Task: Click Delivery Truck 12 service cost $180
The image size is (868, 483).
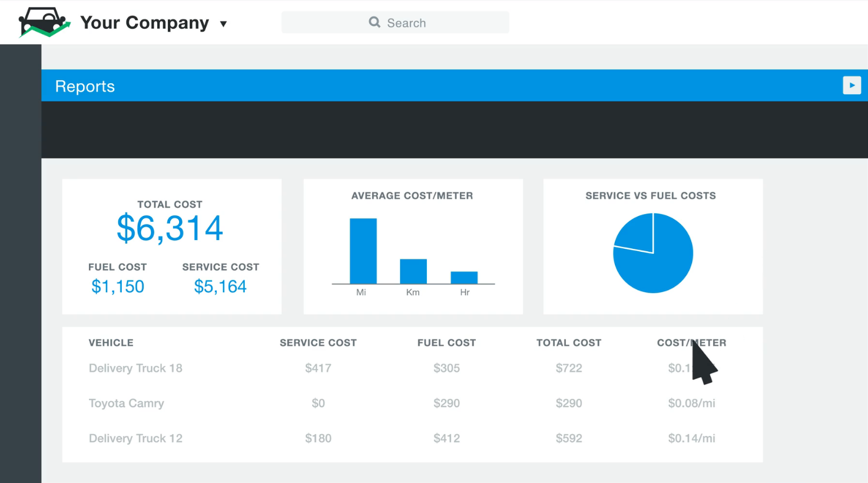Action: [318, 439]
